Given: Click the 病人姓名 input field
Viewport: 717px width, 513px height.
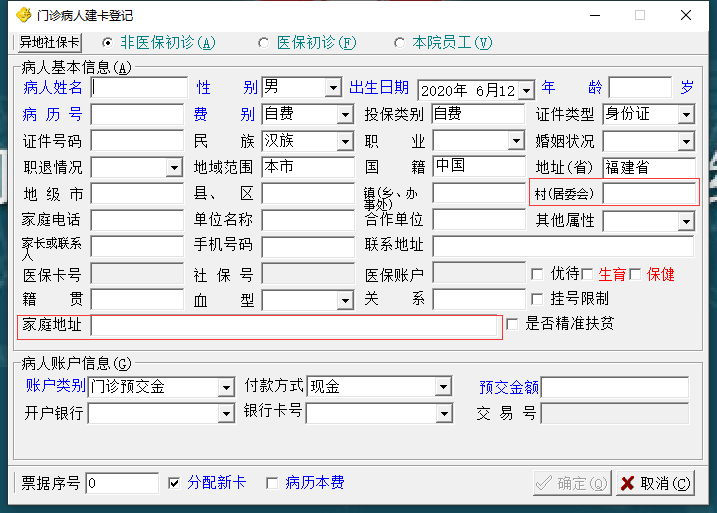Looking at the screenshot, I should (x=139, y=87).
